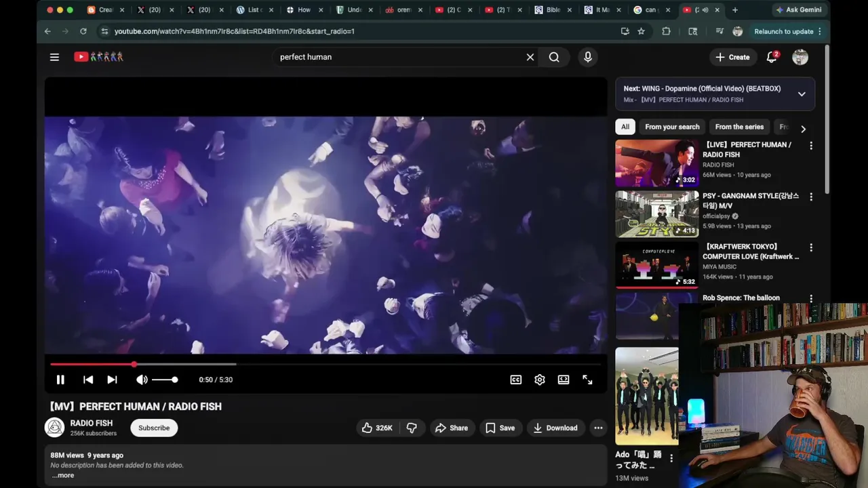Enter full screen mode
Screen dimensions: 868x488
(x=587, y=380)
